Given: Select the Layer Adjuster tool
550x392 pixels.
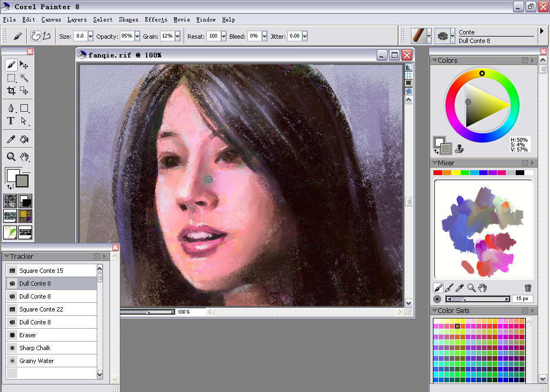Looking at the screenshot, I should click(24, 65).
